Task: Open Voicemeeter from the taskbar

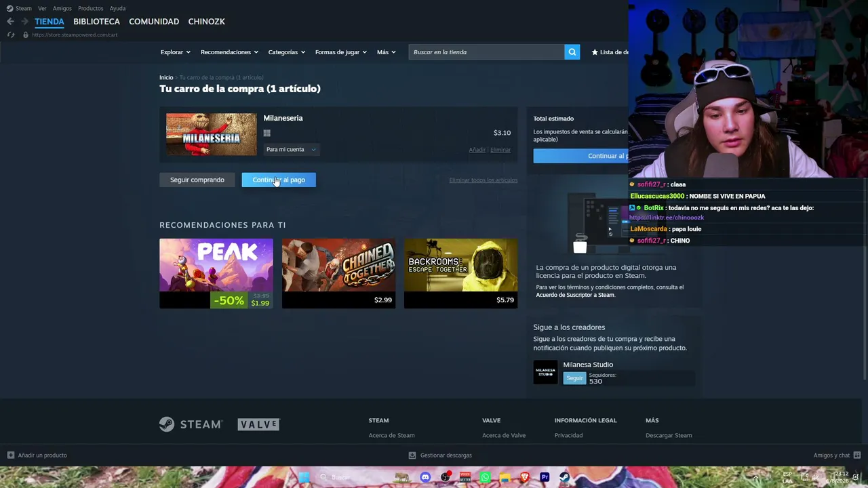Action: (x=465, y=477)
